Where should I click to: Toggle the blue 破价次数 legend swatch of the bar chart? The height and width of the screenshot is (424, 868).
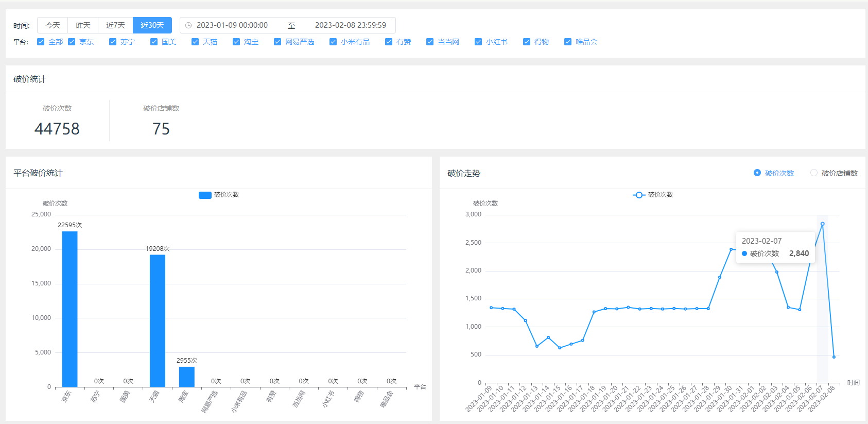(x=205, y=195)
